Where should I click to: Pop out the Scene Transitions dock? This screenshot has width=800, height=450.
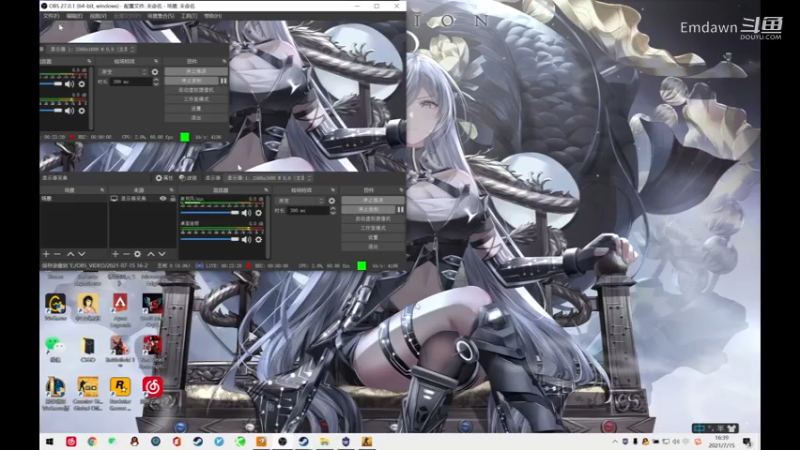pyautogui.click(x=333, y=190)
